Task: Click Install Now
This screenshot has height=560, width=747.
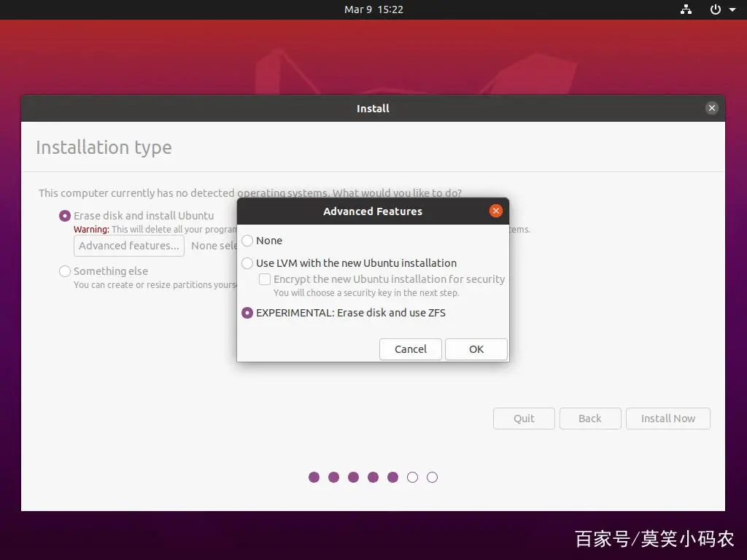Action: pyautogui.click(x=668, y=418)
